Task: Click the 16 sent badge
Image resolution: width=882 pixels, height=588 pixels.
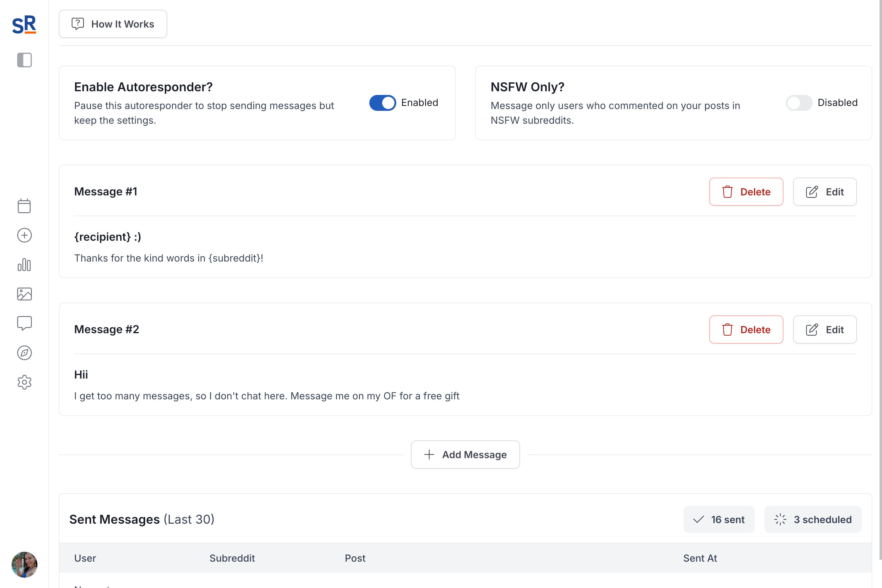Action: pyautogui.click(x=718, y=519)
